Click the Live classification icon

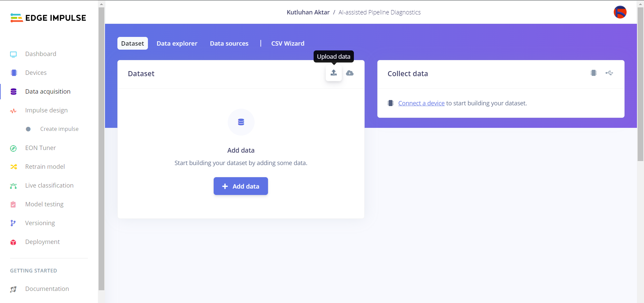click(x=13, y=186)
